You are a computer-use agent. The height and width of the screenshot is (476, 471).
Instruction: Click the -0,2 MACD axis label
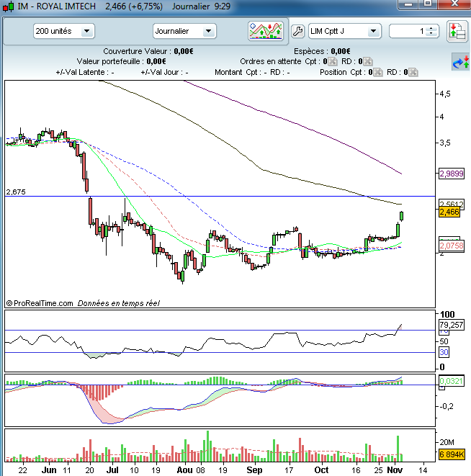click(x=447, y=406)
